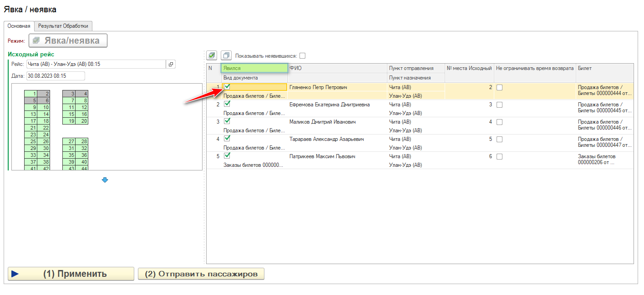Click the (2) Отправить пассажиров button
The image size is (644, 295).
point(201,274)
